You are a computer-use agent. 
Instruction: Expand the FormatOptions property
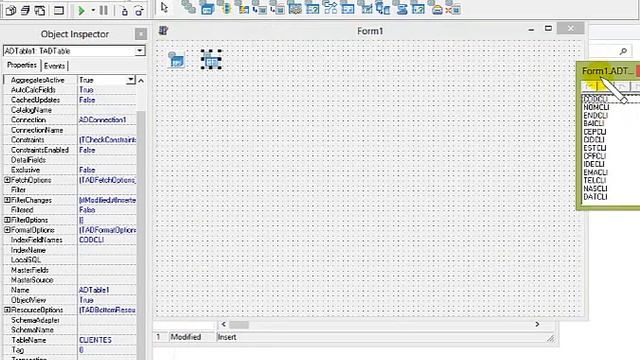[7, 230]
